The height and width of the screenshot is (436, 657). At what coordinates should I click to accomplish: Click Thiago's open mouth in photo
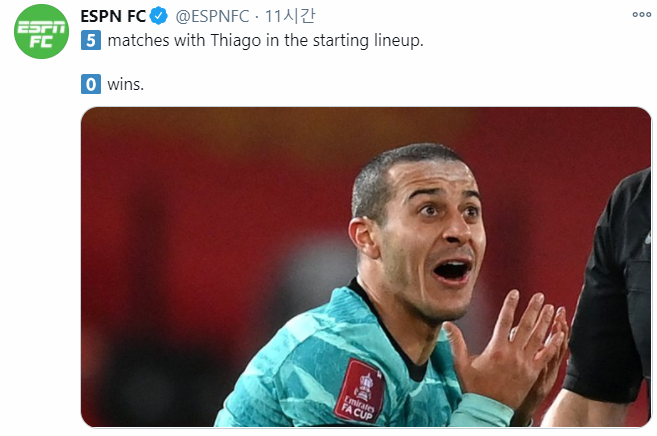[454, 270]
